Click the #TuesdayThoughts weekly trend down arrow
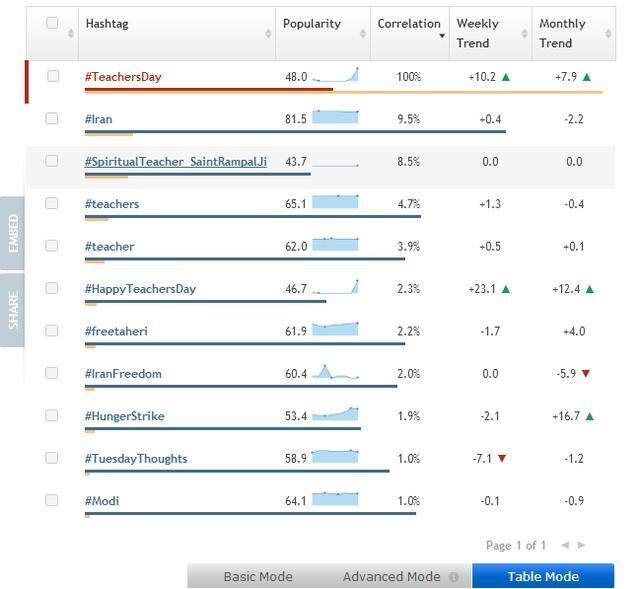Image resolution: width=640 pixels, height=589 pixels. 502,459
